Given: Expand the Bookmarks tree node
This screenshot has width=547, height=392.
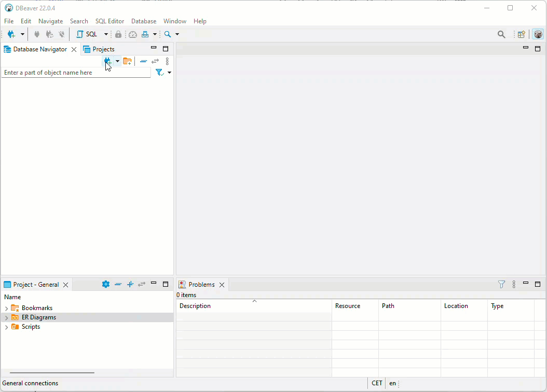Looking at the screenshot, I should [6, 309].
